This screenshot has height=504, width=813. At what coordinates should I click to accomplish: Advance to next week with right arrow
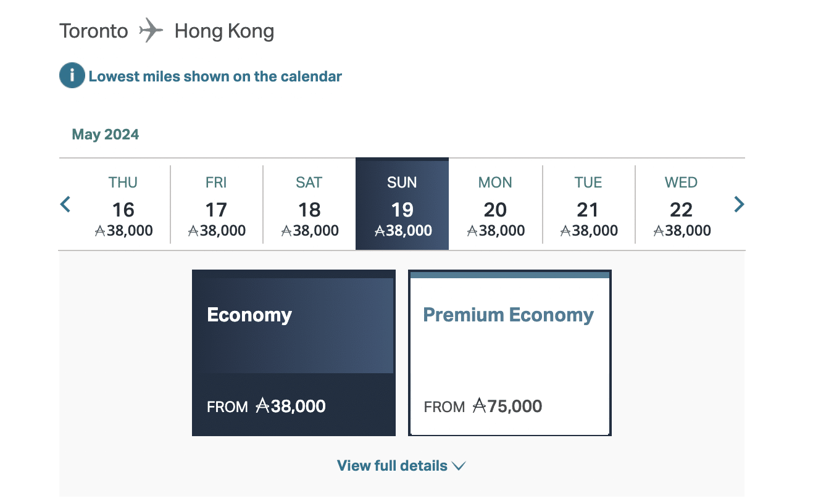click(738, 204)
